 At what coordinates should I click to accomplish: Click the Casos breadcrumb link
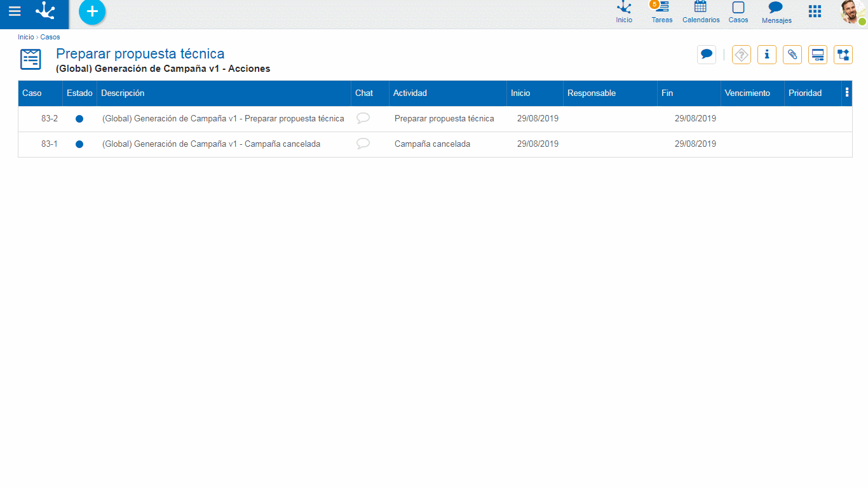50,37
